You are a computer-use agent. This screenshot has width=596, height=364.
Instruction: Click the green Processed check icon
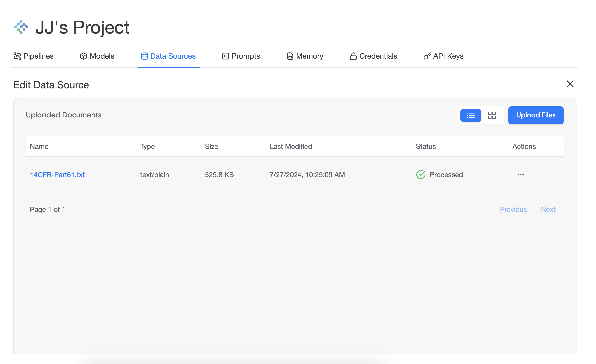421,175
